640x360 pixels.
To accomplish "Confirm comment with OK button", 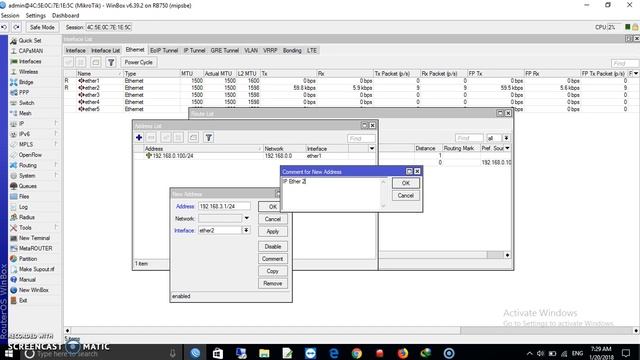I will point(405,183).
